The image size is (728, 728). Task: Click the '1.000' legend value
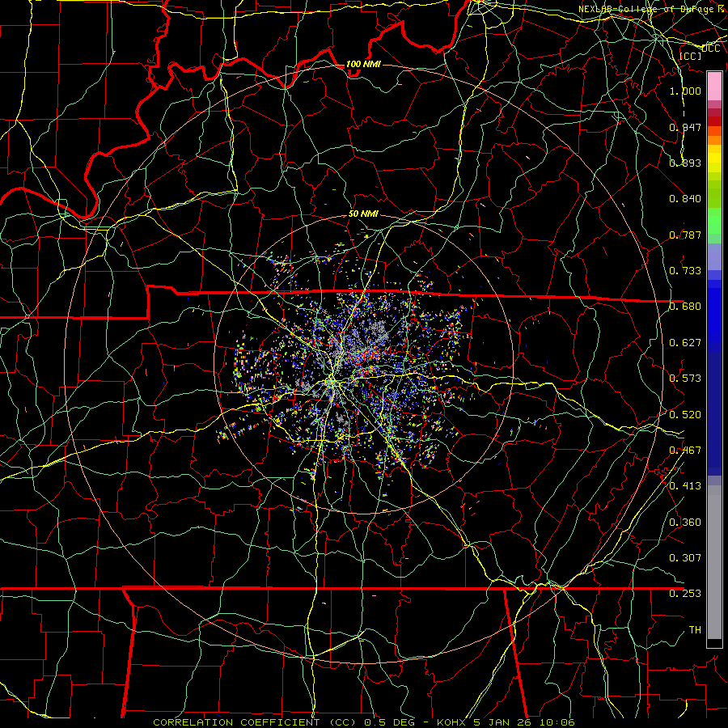point(685,91)
